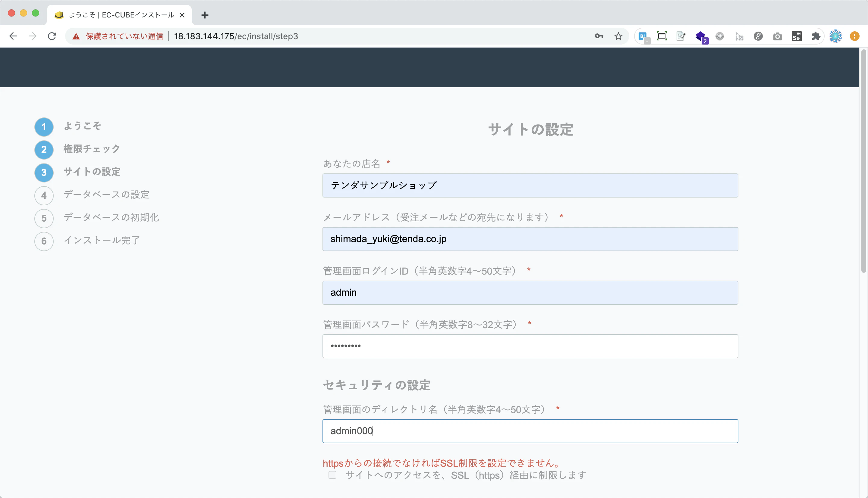868x498 pixels.
Task: Click the browser address bar URL
Action: pyautogui.click(x=236, y=36)
